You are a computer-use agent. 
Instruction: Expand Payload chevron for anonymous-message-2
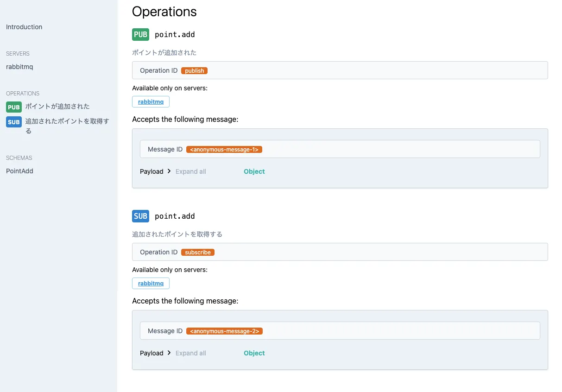169,353
